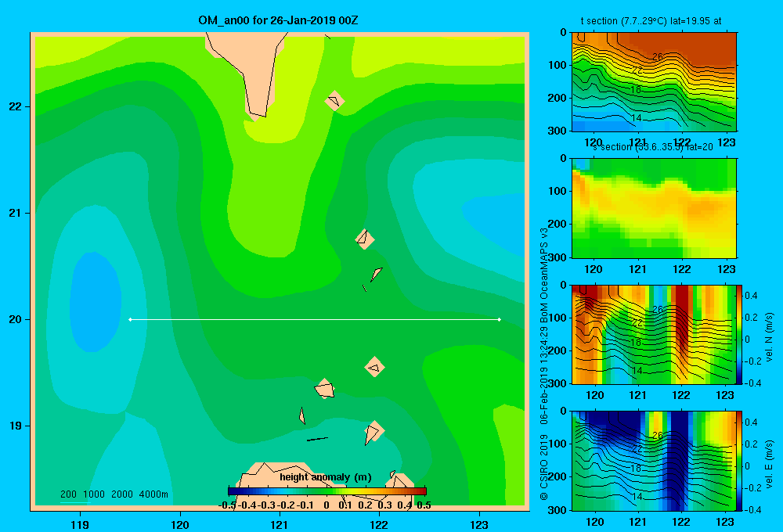Open the eastward velocity section panel
Viewport: 783px width, 532px height.
pos(654,461)
